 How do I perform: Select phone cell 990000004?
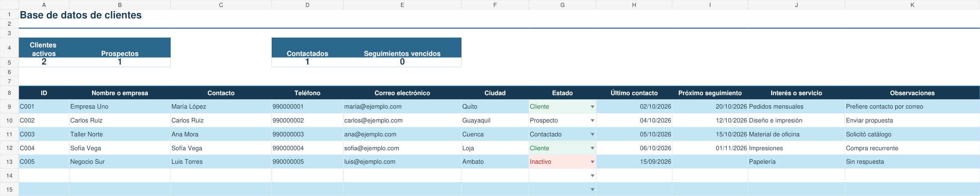point(308,148)
